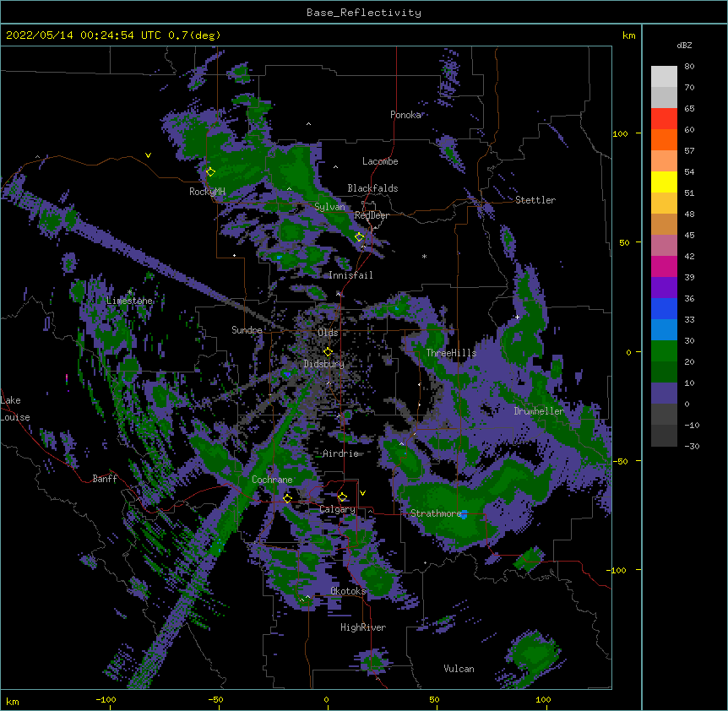Click the white asterisk marker above Limestone

[130, 292]
